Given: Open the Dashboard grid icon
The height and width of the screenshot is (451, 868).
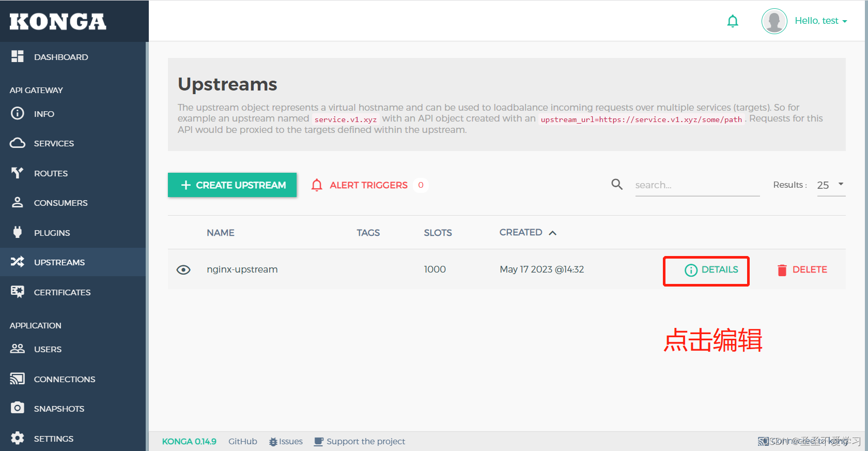Looking at the screenshot, I should pyautogui.click(x=18, y=56).
